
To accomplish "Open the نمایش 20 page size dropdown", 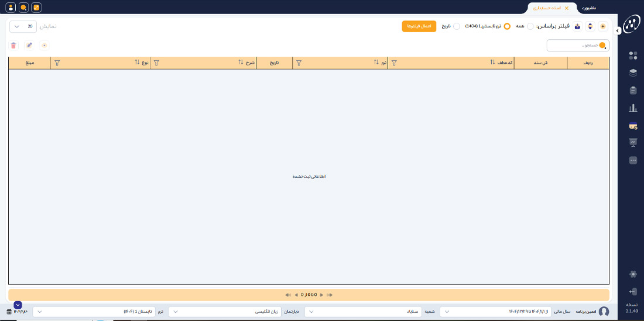I will (23, 26).
